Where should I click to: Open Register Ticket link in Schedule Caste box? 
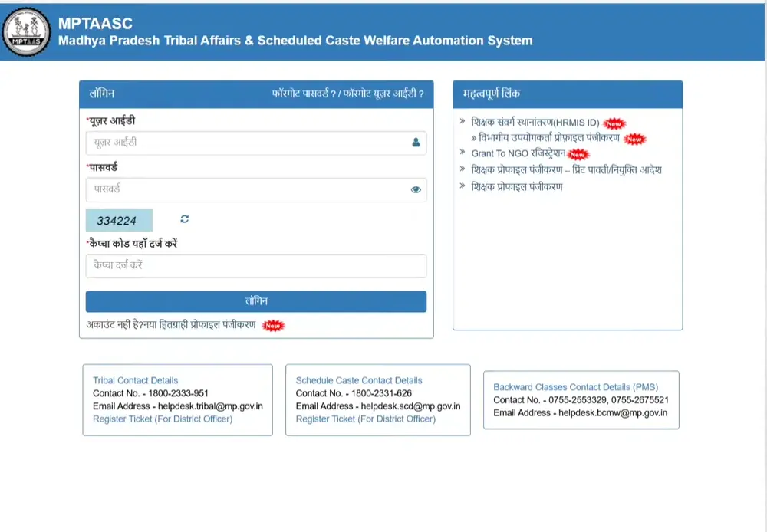(x=365, y=419)
